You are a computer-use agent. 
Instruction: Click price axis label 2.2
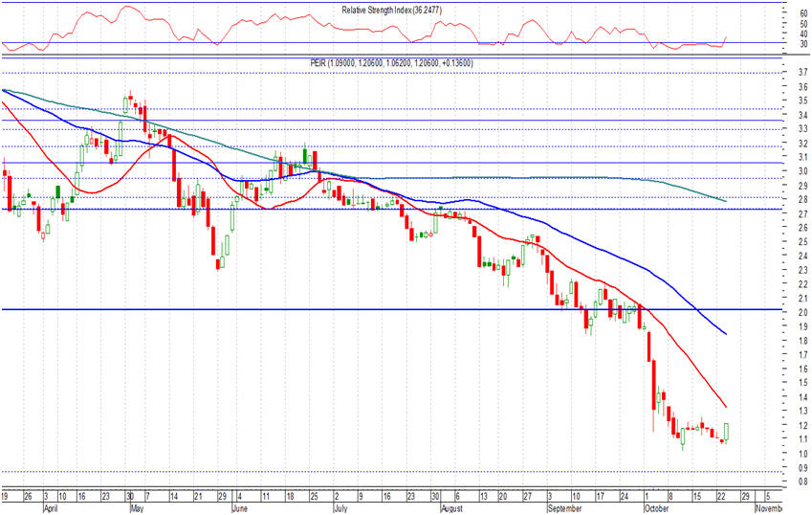coord(803,284)
